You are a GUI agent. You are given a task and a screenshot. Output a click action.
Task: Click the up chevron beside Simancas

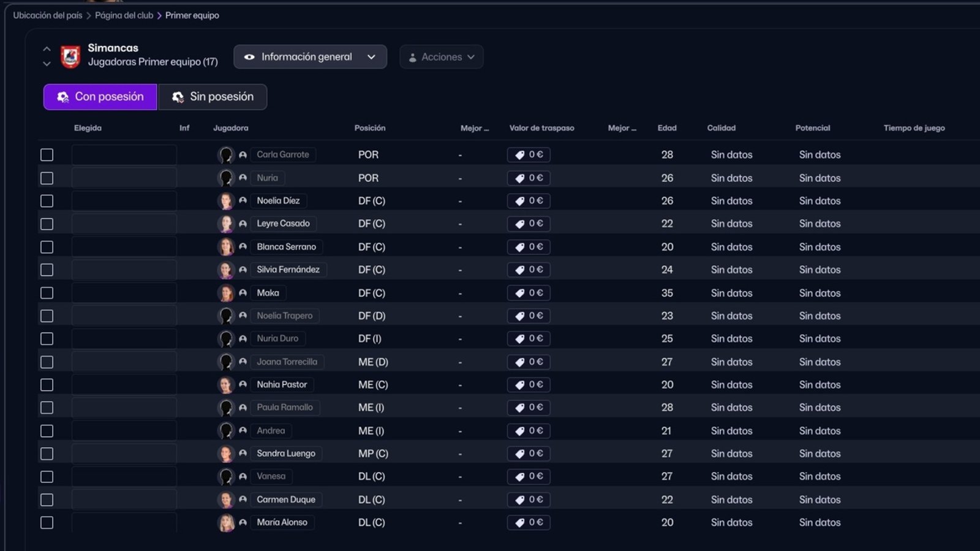point(47,49)
